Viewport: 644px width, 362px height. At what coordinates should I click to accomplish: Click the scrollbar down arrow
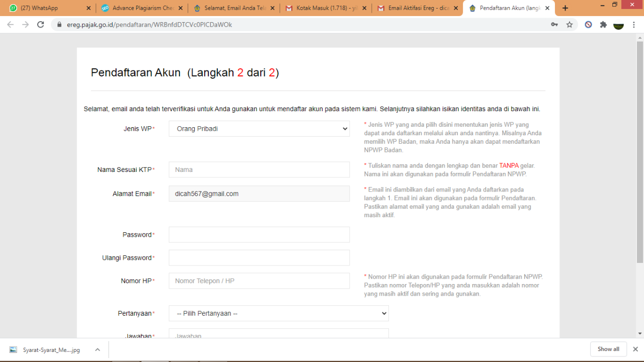click(640, 333)
